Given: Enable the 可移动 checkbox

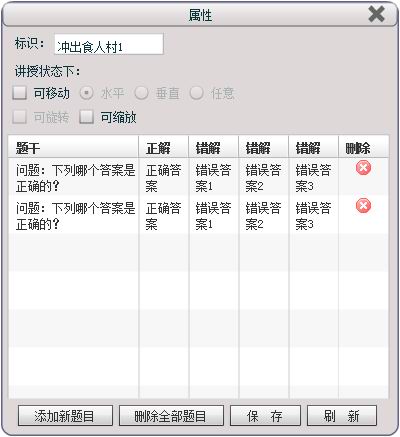Looking at the screenshot, I should coord(19,93).
